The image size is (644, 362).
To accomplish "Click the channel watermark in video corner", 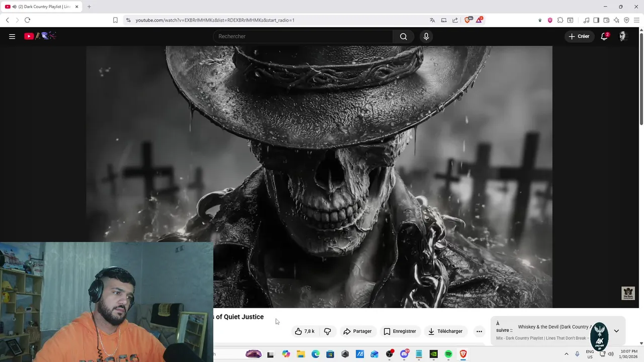I will pyautogui.click(x=628, y=293).
